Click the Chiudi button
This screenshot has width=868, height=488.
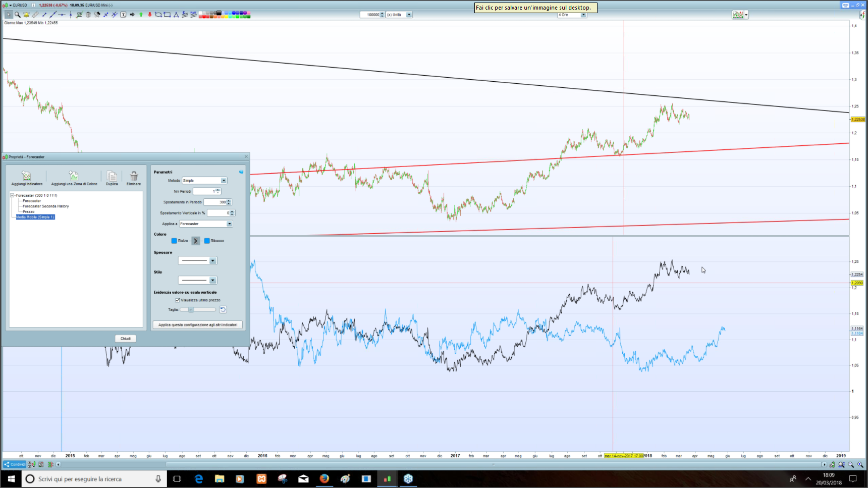click(126, 339)
